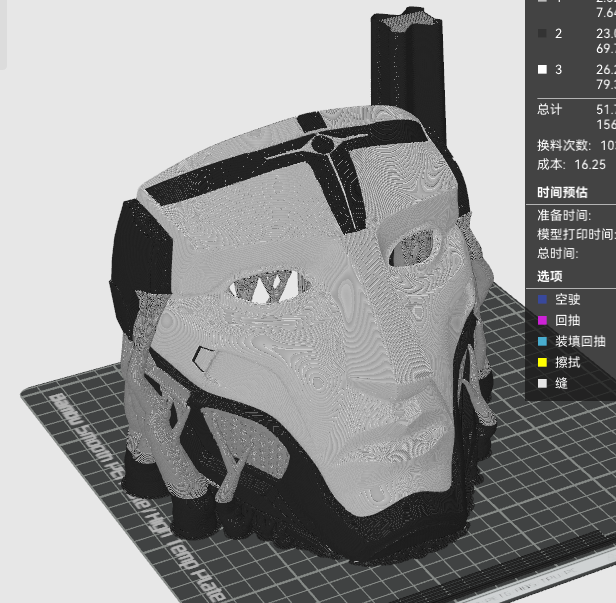The image size is (616, 603).
Task: Click the 成本: 16.25 cost text
Action: [571, 164]
